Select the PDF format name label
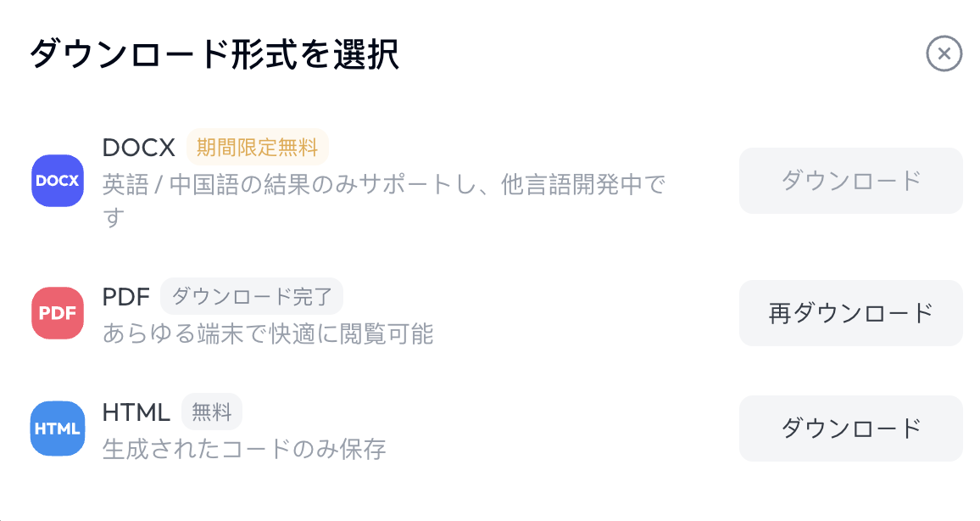This screenshot has height=521, width=980. (x=126, y=297)
